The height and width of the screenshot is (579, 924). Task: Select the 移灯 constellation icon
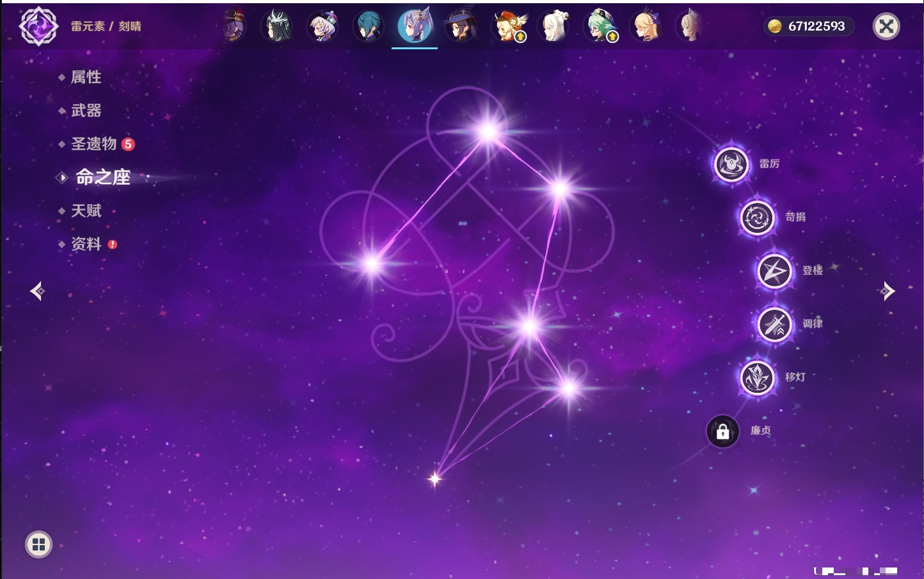click(757, 377)
